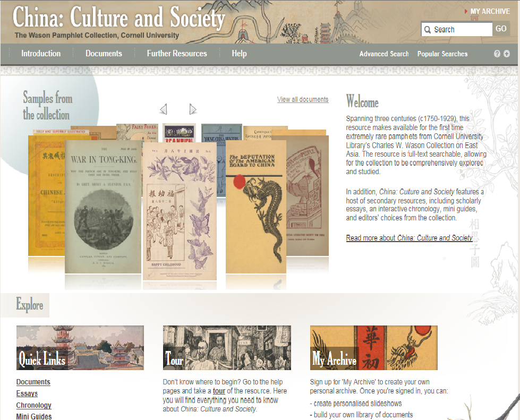Click the plus icon beside help
The height and width of the screenshot is (420, 520).
507,54
